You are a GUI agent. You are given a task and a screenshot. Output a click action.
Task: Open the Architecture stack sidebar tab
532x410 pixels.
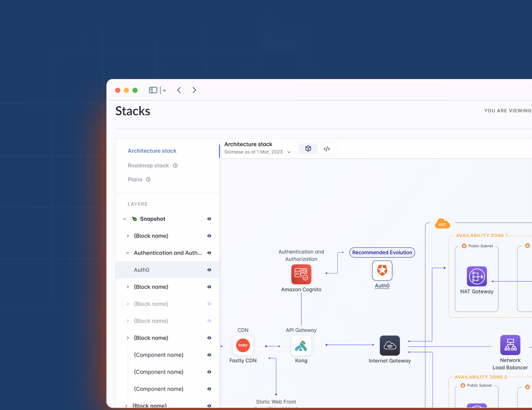[x=152, y=151]
